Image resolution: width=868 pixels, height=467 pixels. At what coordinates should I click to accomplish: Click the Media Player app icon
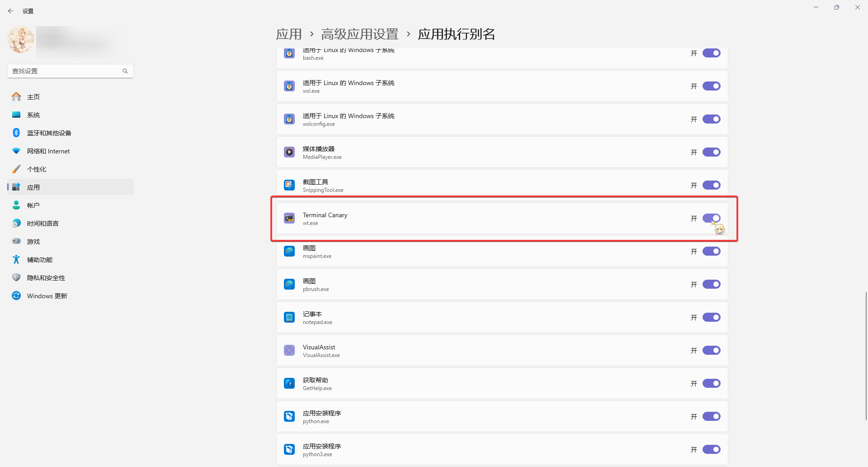[x=289, y=152]
